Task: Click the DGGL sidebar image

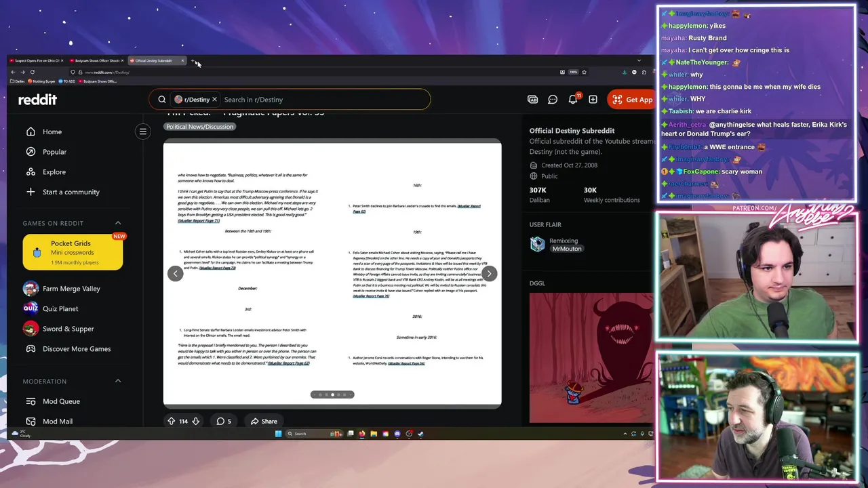Action: pyautogui.click(x=591, y=358)
